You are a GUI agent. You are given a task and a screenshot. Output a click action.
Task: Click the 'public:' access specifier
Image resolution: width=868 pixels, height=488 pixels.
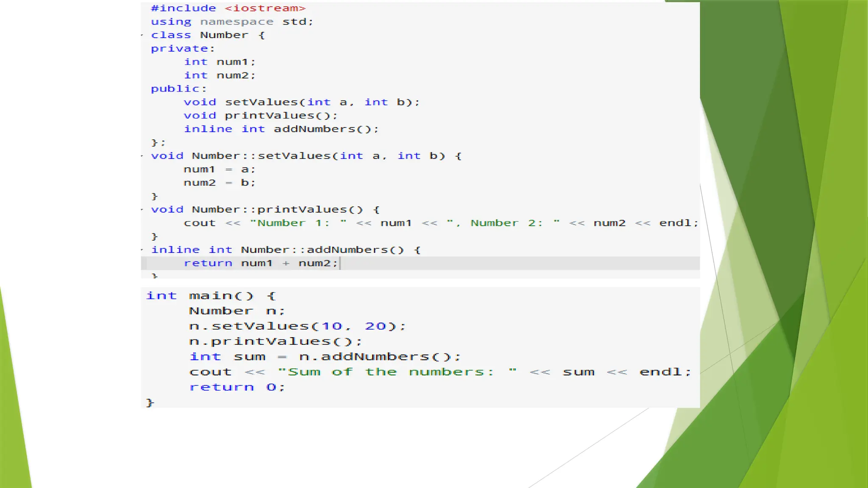[x=178, y=89]
